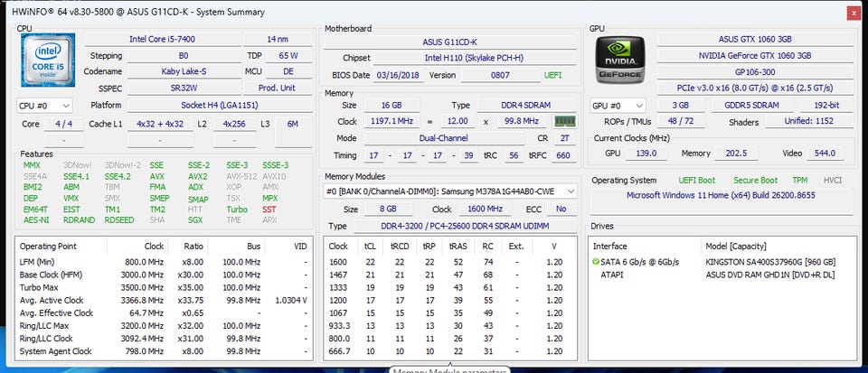Click the Unified: 1152 shaders value
Image resolution: width=868 pixels, height=373 pixels.
coord(808,121)
